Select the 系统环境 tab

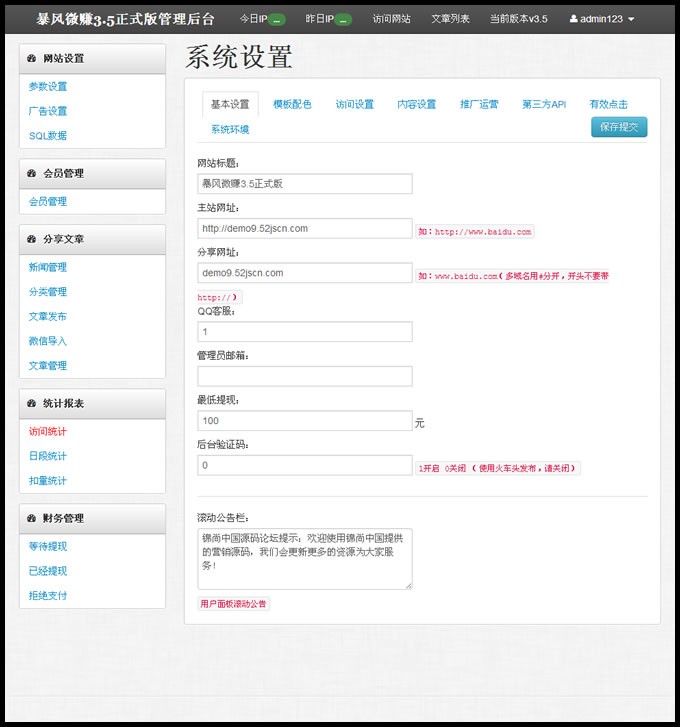click(x=230, y=130)
